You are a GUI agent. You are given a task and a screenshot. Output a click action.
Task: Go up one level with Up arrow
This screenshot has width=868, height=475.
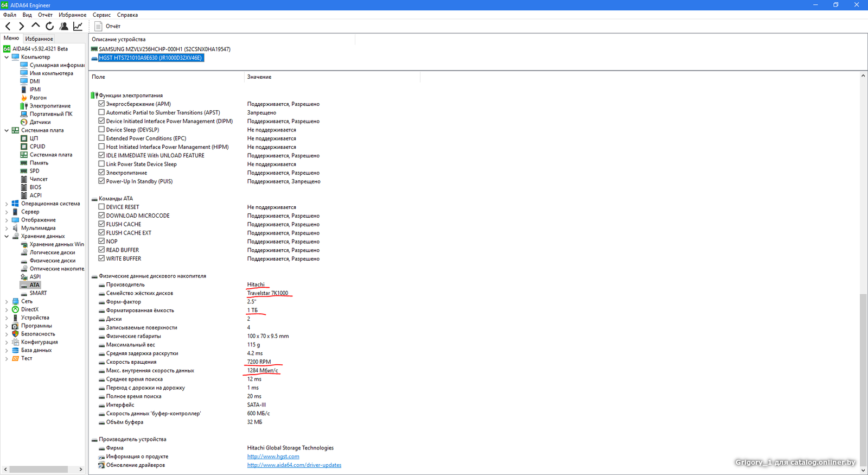[x=36, y=26]
